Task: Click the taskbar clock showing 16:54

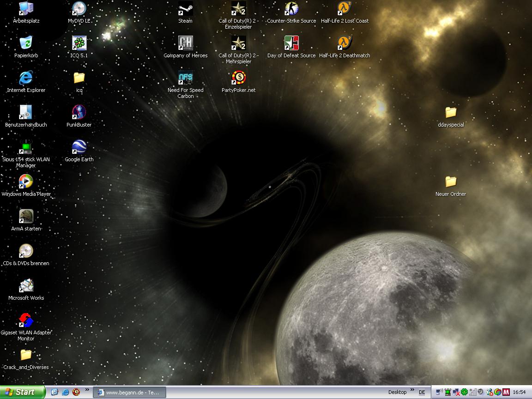Action: (x=520, y=392)
